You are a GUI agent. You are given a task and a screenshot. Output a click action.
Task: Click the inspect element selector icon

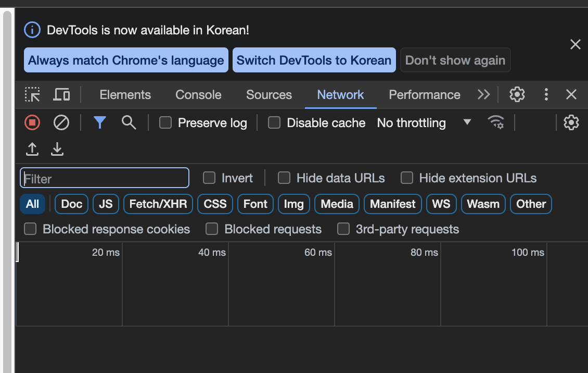(32, 95)
